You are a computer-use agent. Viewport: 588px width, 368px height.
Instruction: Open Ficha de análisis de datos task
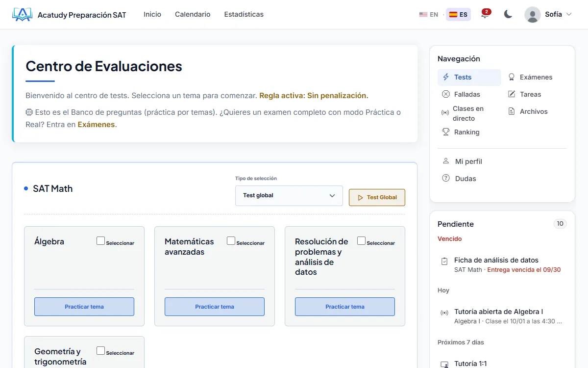click(x=502, y=265)
